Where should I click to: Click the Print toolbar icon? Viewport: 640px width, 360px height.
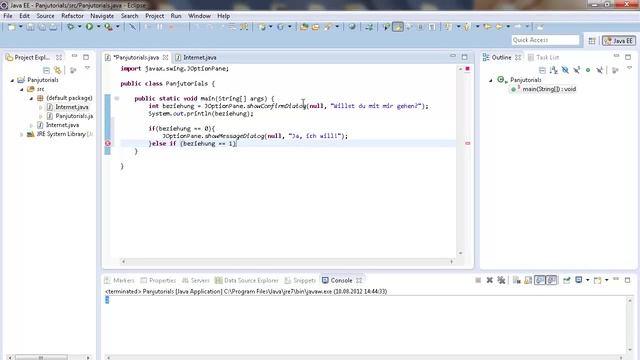coord(53,27)
